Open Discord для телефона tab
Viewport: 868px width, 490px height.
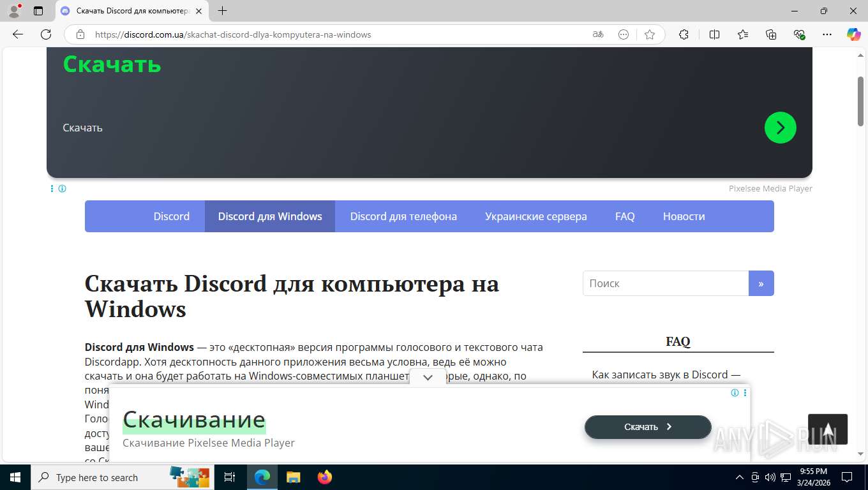click(403, 216)
